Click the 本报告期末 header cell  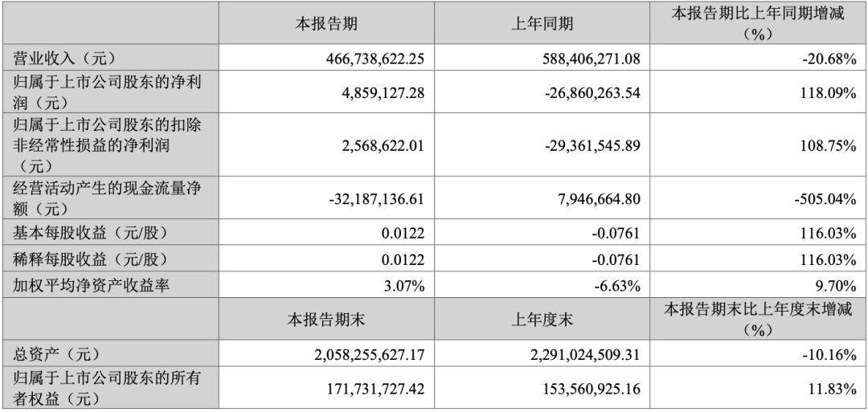(x=326, y=319)
